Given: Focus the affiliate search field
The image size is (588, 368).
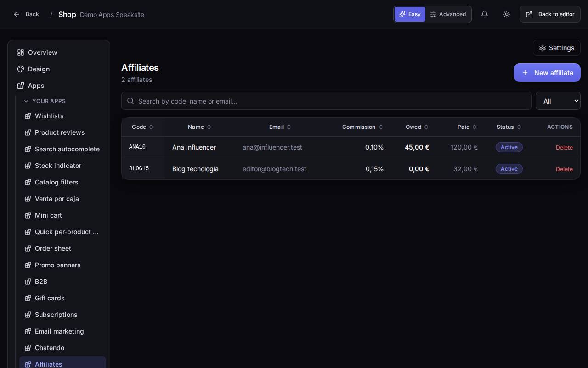Looking at the screenshot, I should (327, 101).
